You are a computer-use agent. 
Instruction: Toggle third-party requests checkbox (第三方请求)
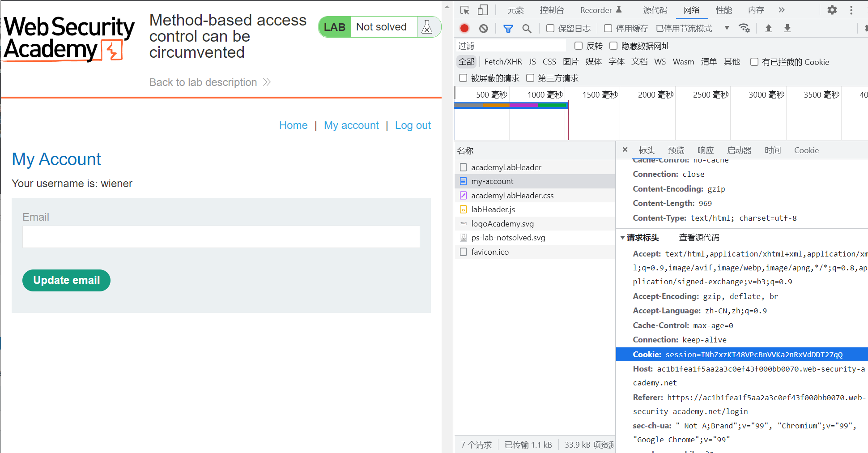coord(530,78)
